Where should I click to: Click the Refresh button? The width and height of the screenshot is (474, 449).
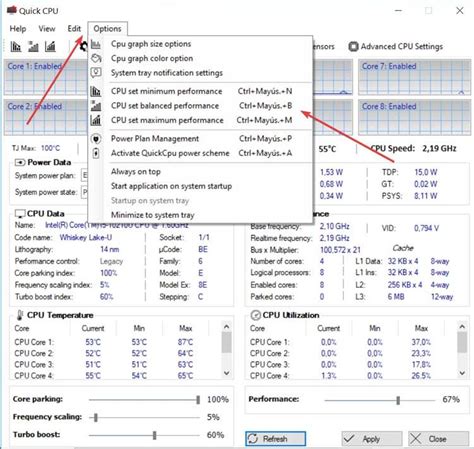pyautogui.click(x=275, y=439)
